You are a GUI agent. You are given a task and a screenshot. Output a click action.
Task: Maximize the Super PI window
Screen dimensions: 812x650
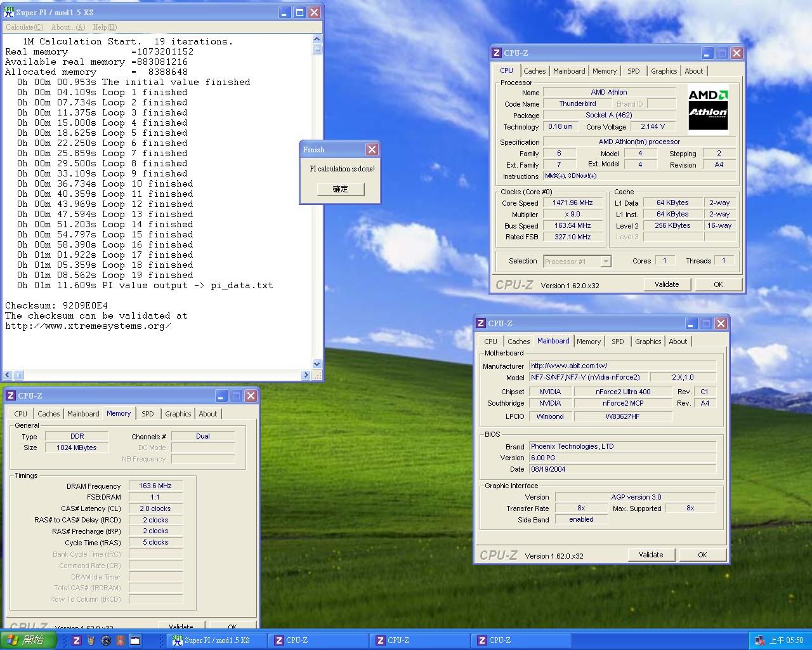coord(299,12)
